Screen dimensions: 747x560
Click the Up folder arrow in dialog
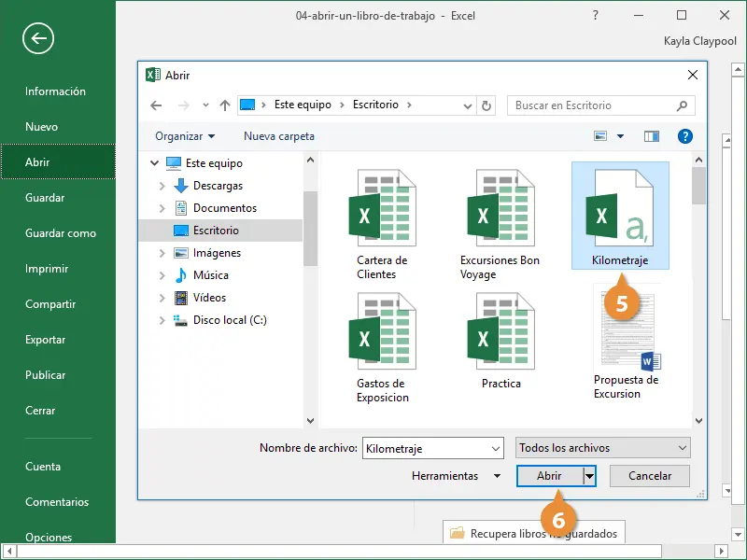tap(224, 105)
